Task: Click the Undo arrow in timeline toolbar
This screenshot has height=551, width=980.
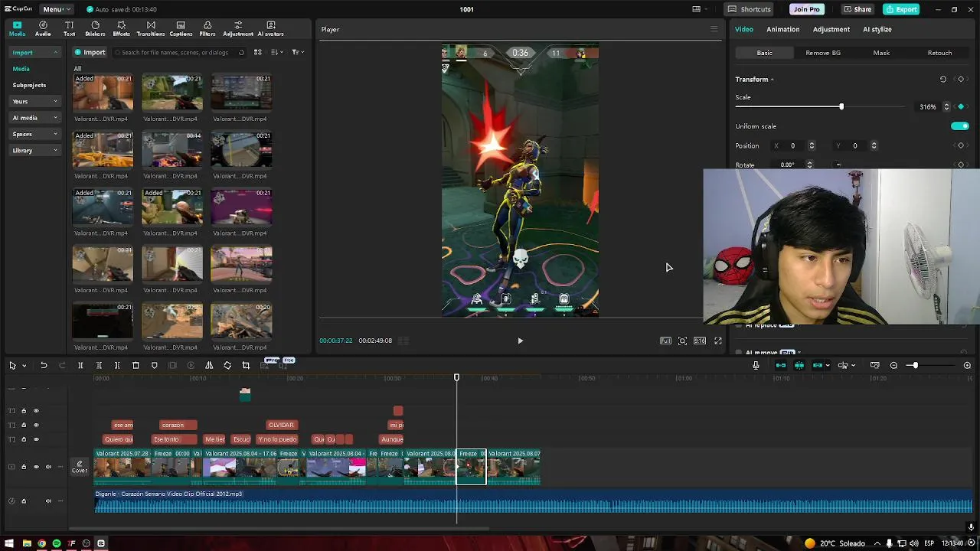Action: tap(44, 366)
